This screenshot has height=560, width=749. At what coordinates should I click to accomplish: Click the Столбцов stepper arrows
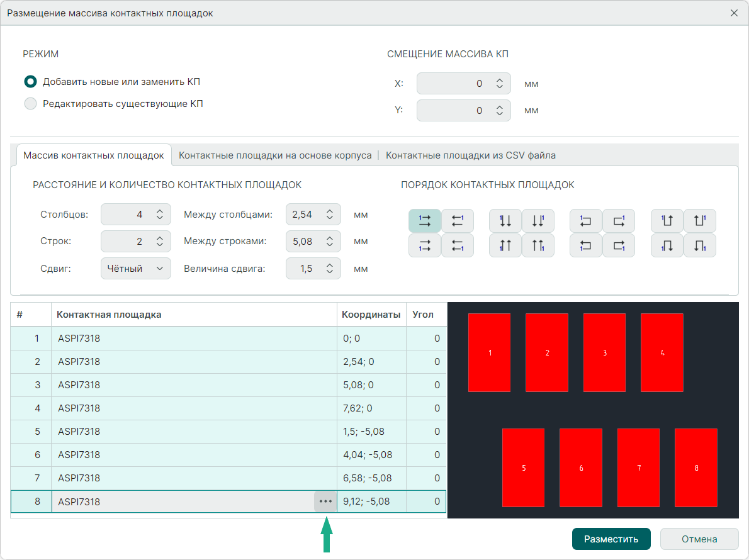pos(160,215)
